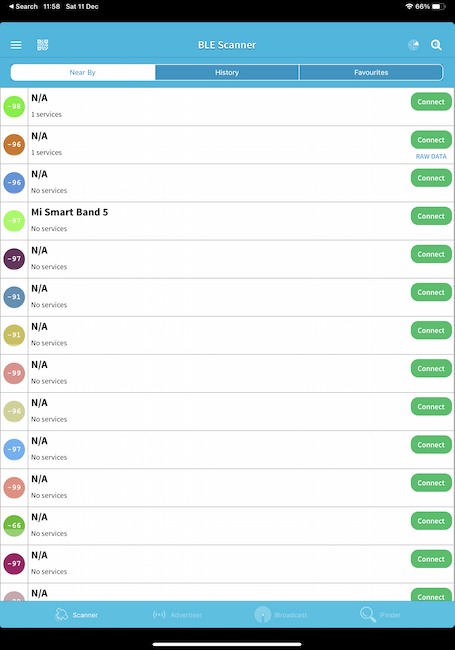Viewport: 455px width, 650px height.
Task: Open iFinder in bottom bar
Action: [x=380, y=615]
